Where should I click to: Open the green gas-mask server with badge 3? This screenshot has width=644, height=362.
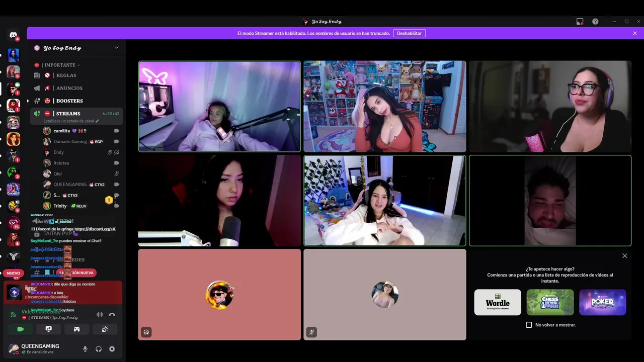click(14, 172)
